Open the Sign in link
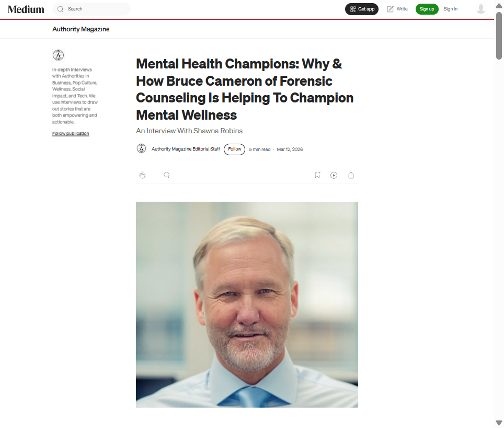This screenshot has height=428, width=504. [x=450, y=9]
